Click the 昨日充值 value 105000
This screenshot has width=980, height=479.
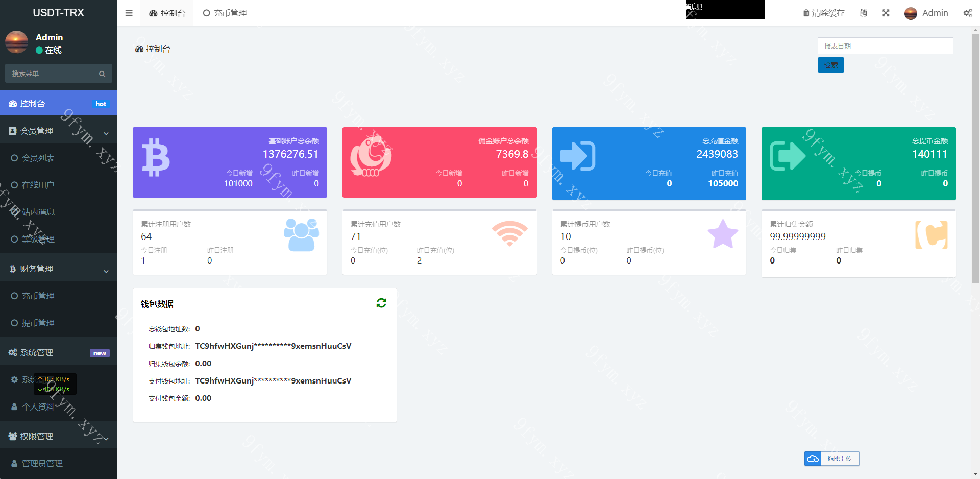click(x=723, y=183)
